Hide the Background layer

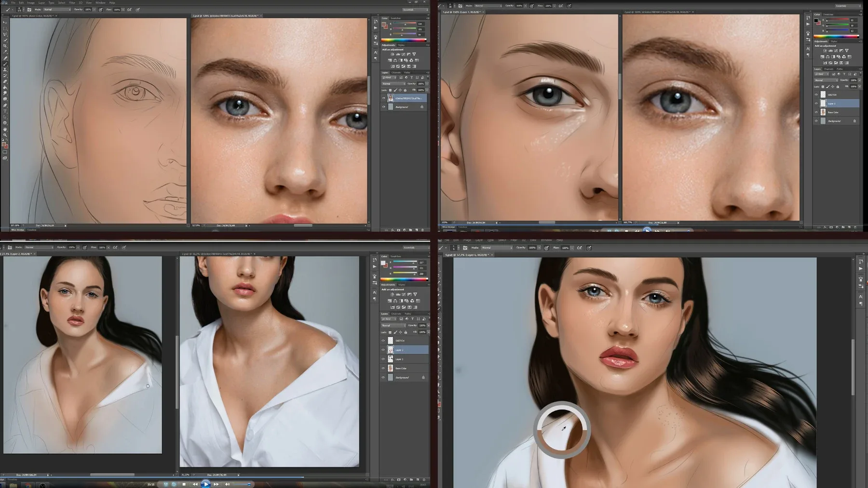[x=383, y=378]
